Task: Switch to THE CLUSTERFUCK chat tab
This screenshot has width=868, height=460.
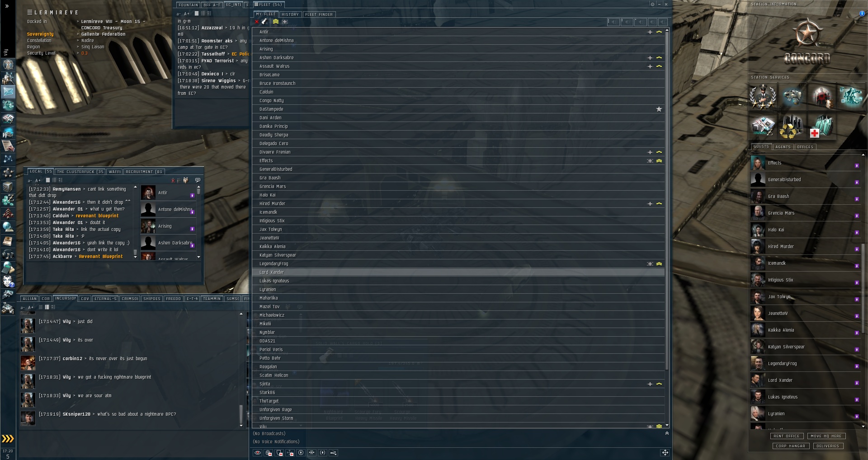Action: click(80, 172)
